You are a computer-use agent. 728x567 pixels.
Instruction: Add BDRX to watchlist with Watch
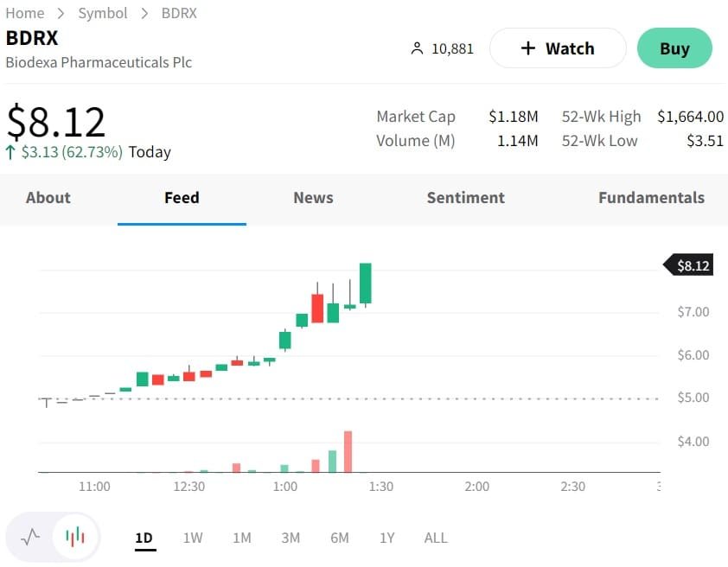click(558, 48)
